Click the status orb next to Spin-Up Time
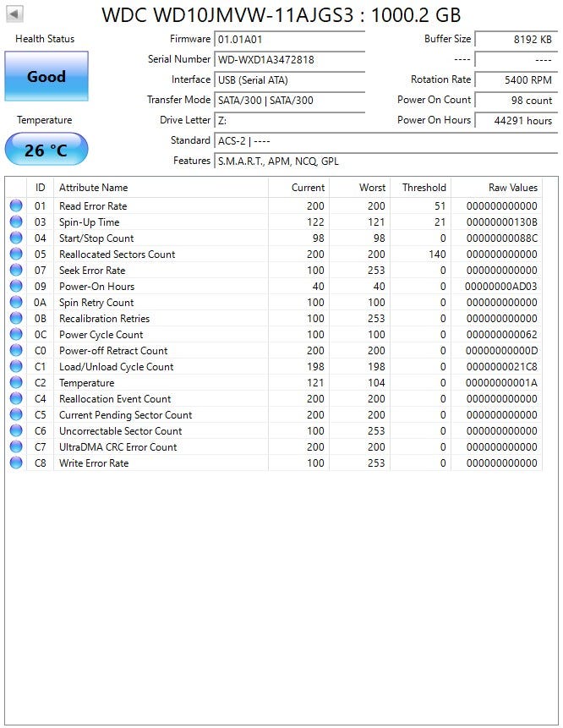The image size is (563, 728). point(15,222)
